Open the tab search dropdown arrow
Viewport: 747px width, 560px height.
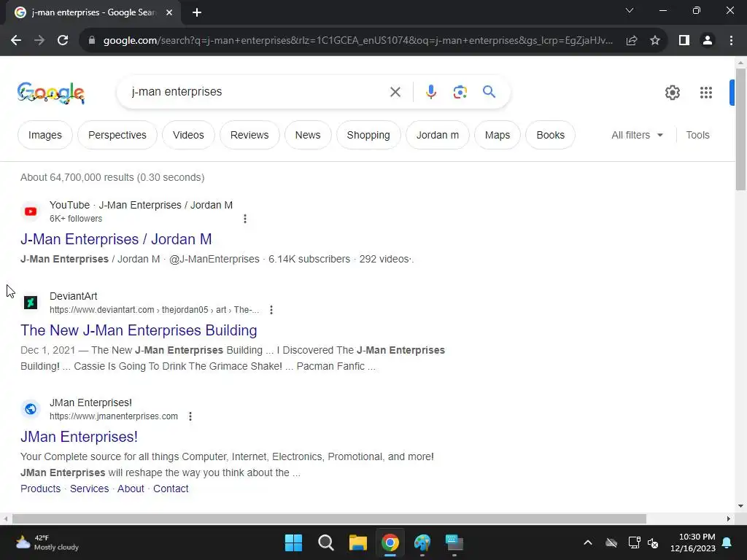pyautogui.click(x=630, y=10)
